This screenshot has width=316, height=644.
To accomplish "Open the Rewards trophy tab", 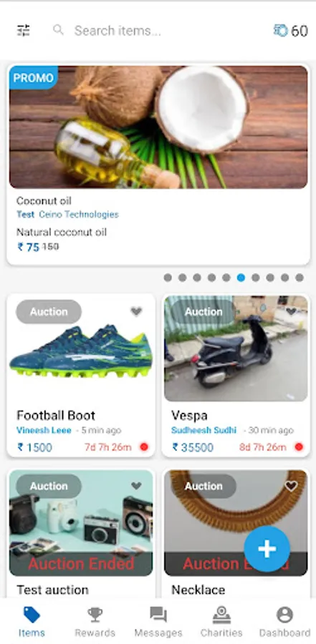I will click(95, 623).
